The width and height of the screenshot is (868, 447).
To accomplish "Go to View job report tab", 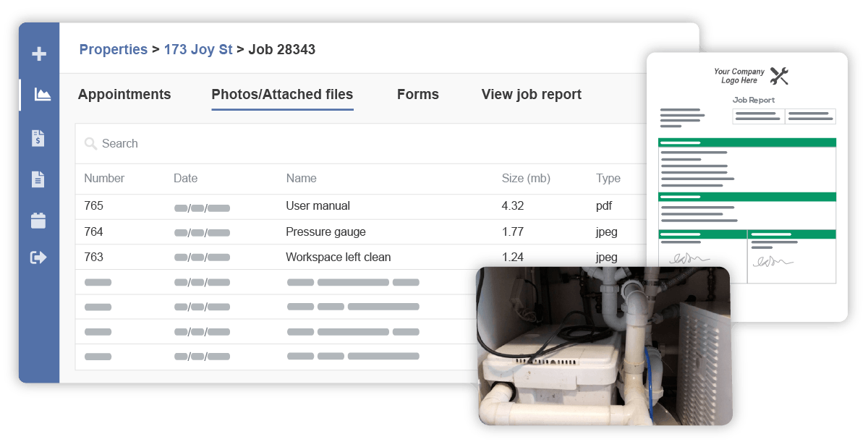I will coord(531,95).
